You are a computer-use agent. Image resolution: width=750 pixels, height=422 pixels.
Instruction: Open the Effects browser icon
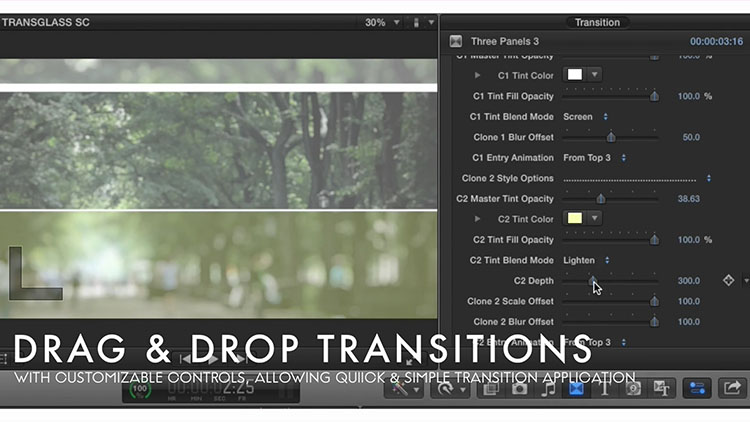click(491, 389)
